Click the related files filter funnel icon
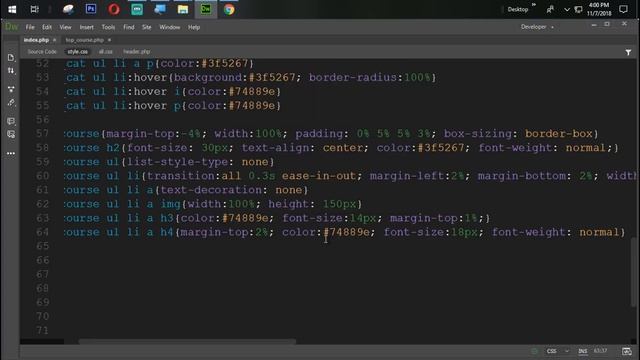The image size is (640, 360). 628,52
